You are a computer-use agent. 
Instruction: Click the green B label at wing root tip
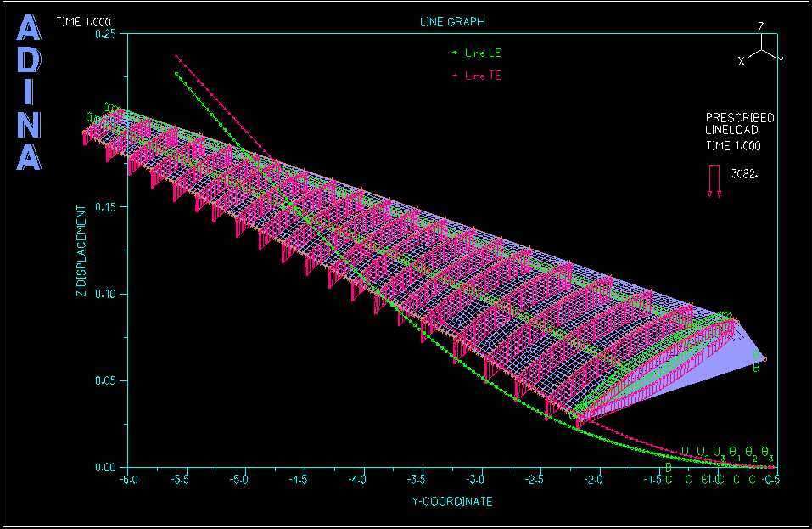(757, 368)
